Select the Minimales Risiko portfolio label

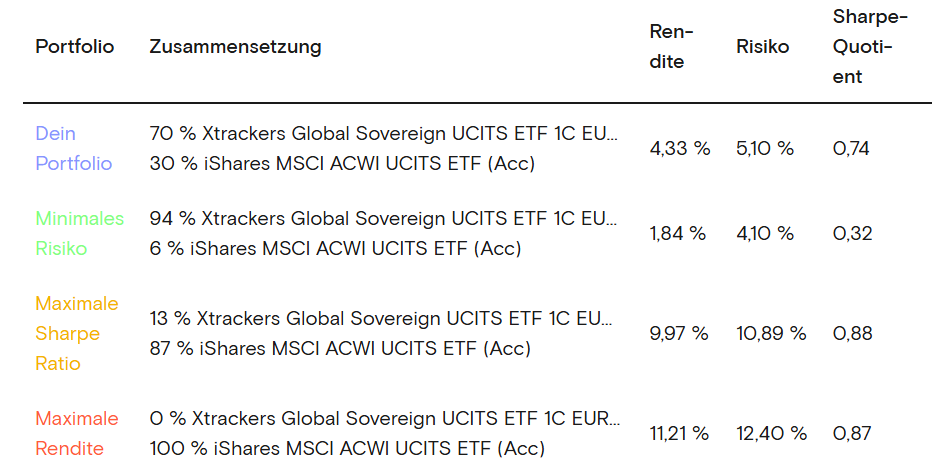click(x=79, y=233)
